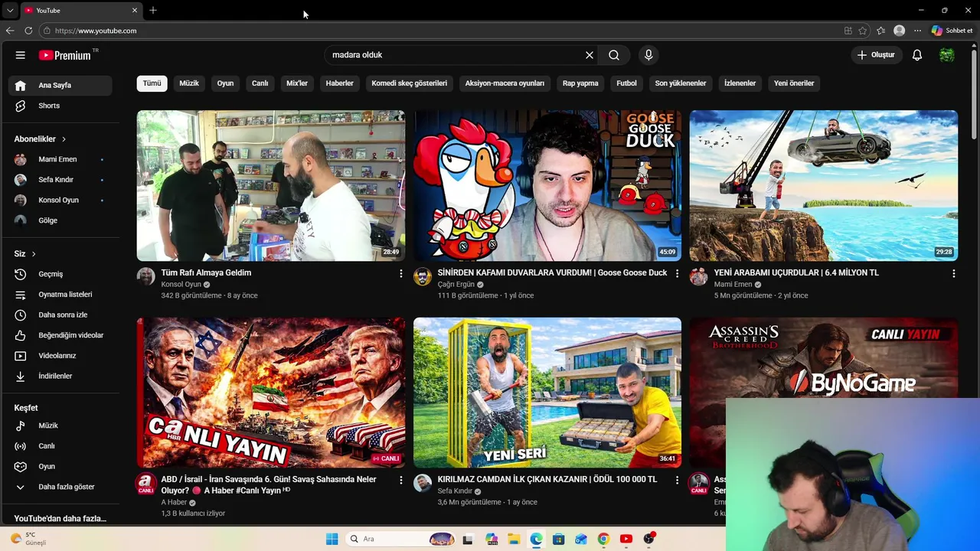Click A Haber channel name
Viewport: 980px width, 551px height.
point(174,503)
